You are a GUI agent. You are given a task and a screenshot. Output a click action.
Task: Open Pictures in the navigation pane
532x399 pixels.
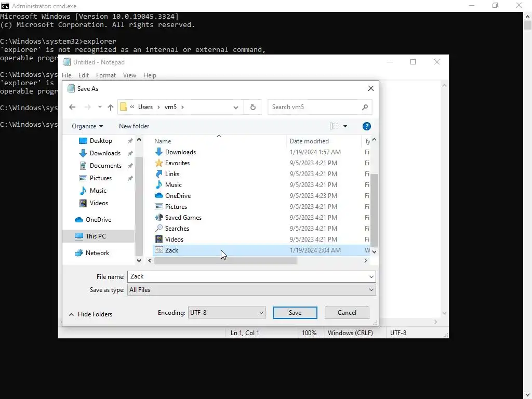click(100, 178)
